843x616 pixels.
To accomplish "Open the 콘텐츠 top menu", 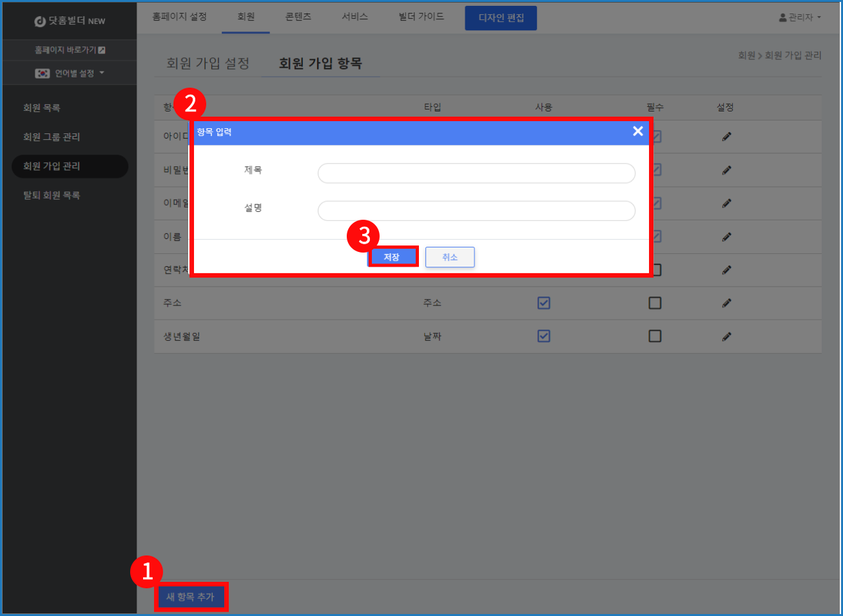I will coord(298,17).
